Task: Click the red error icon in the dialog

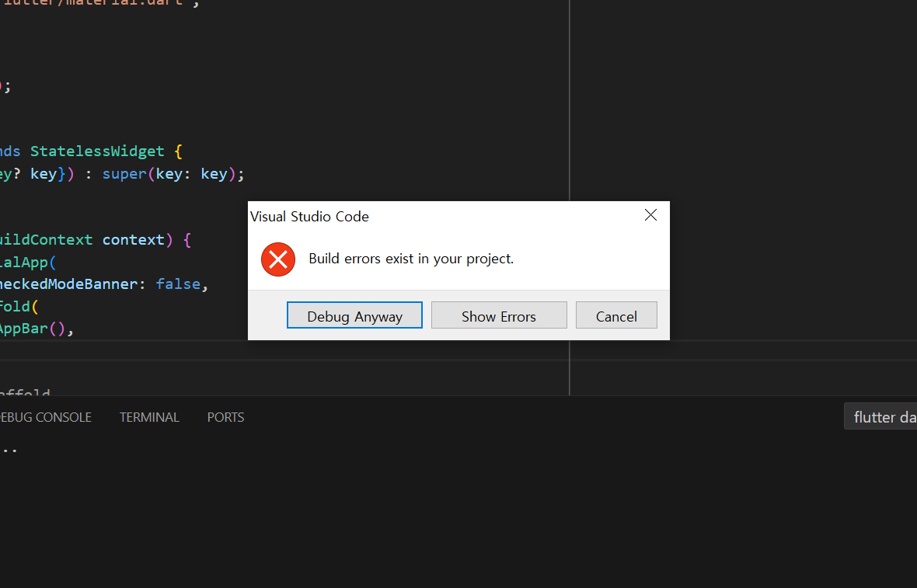Action: pyautogui.click(x=277, y=259)
